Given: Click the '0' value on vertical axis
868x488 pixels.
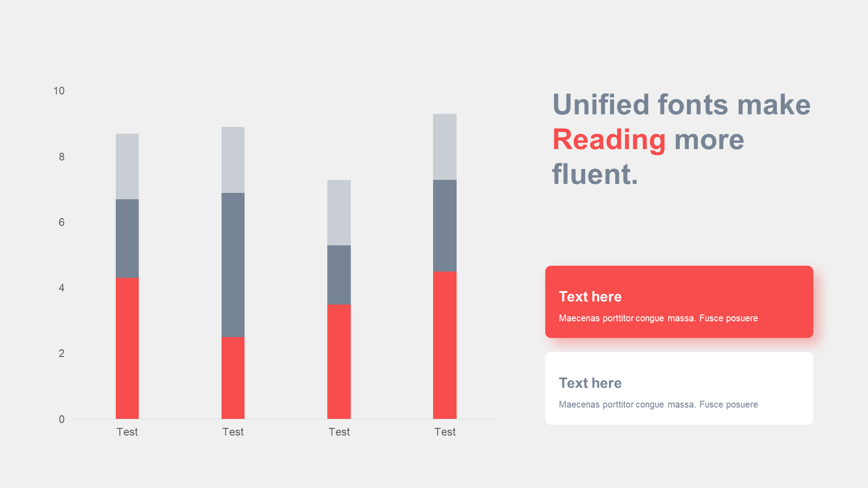Looking at the screenshot, I should [61, 419].
